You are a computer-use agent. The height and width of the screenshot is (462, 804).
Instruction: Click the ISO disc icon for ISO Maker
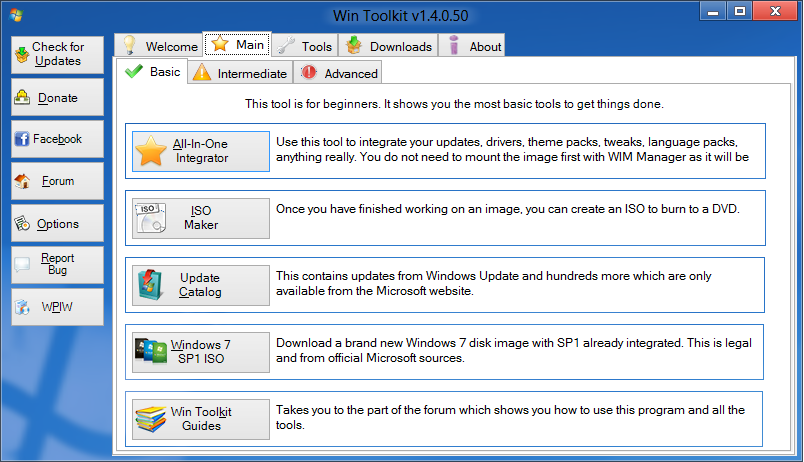click(150, 218)
